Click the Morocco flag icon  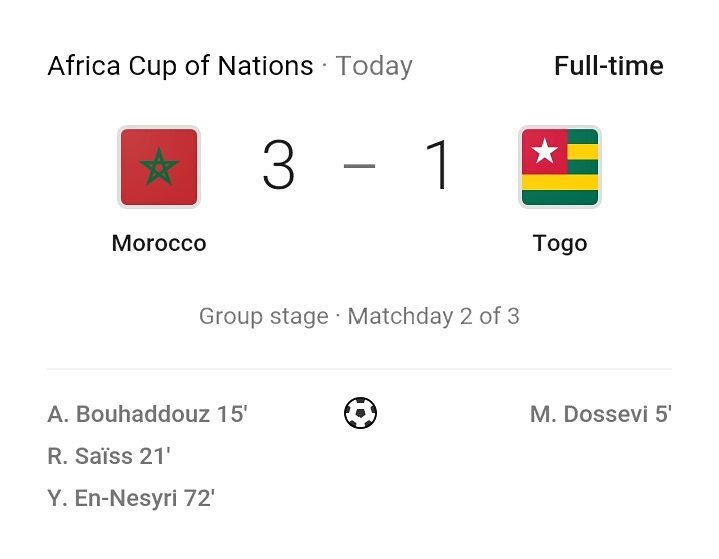click(159, 167)
